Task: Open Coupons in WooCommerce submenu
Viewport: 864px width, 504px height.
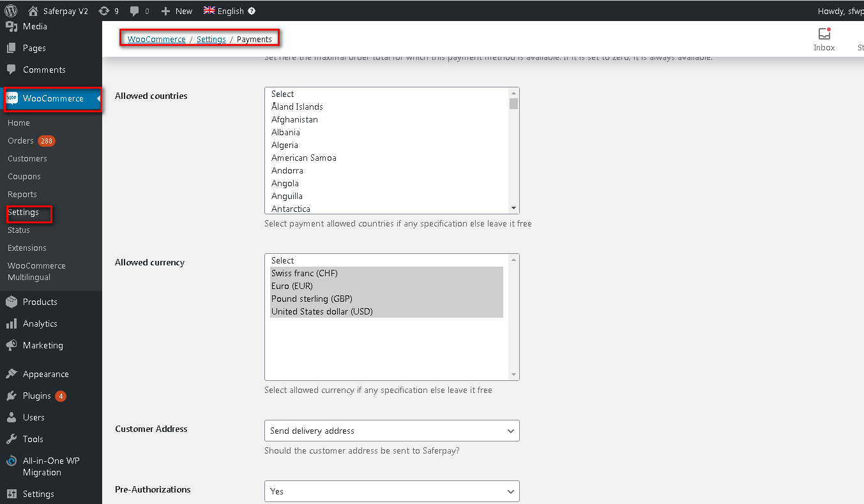Action: pyautogui.click(x=24, y=176)
